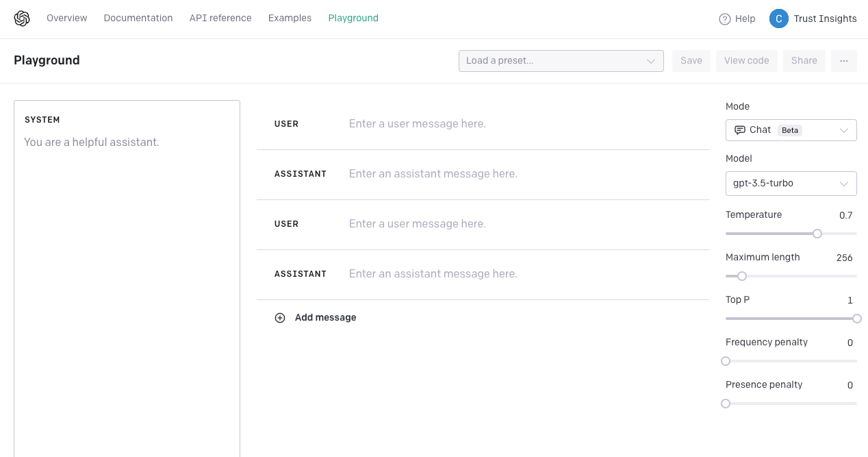Open the three-dot more options button
The width and height of the screenshot is (868, 457).
click(844, 60)
